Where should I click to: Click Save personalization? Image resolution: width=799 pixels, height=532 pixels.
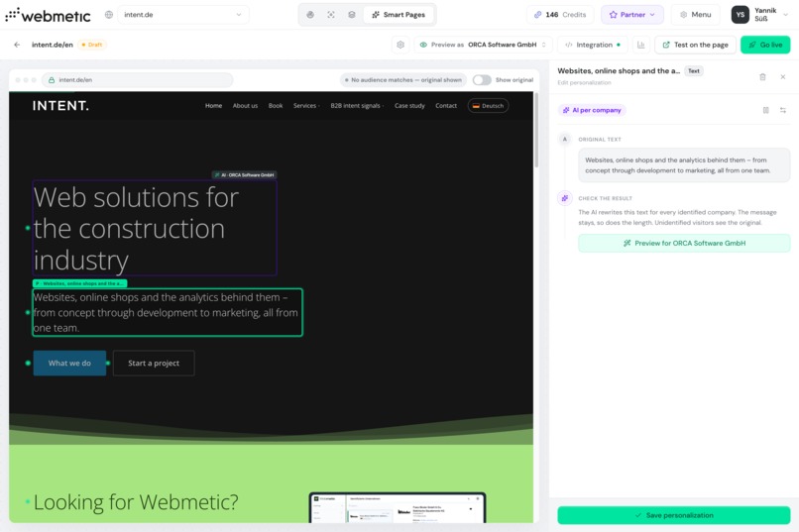[x=674, y=515]
